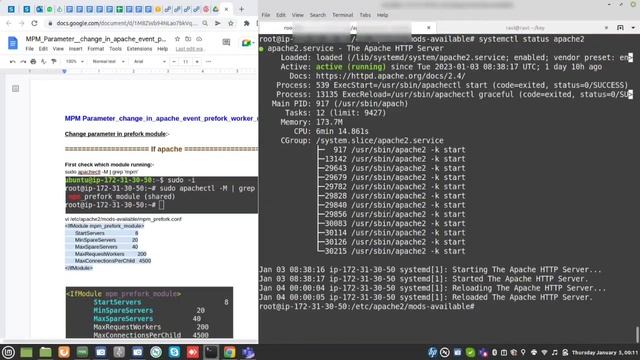This screenshot has width=640, height=360.
Task: Open the Chrome extensions puzzle icon
Action: click(x=247, y=24)
